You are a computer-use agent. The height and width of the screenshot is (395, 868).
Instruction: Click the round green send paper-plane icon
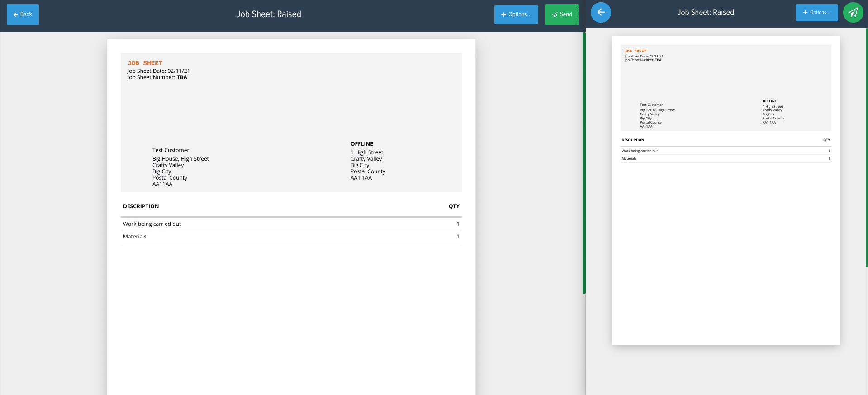coord(853,12)
